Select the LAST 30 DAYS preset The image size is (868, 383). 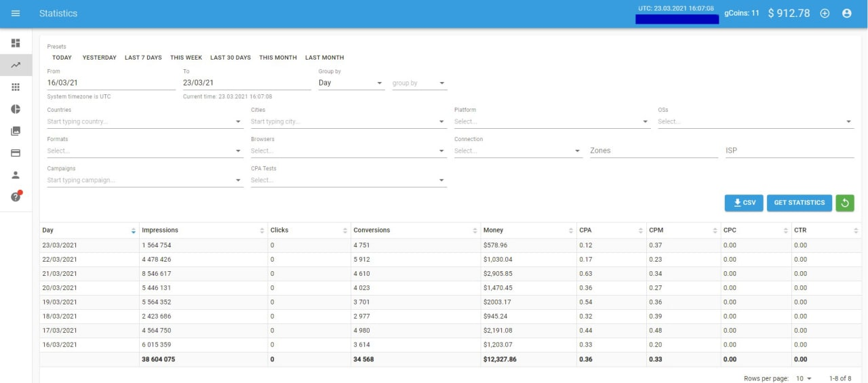[x=231, y=58]
